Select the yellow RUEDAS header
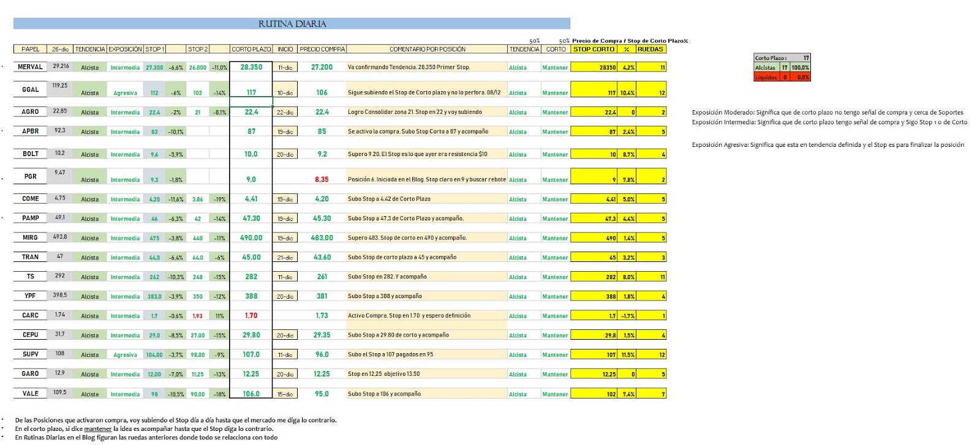Screen dimensions: 980x445 [650, 49]
